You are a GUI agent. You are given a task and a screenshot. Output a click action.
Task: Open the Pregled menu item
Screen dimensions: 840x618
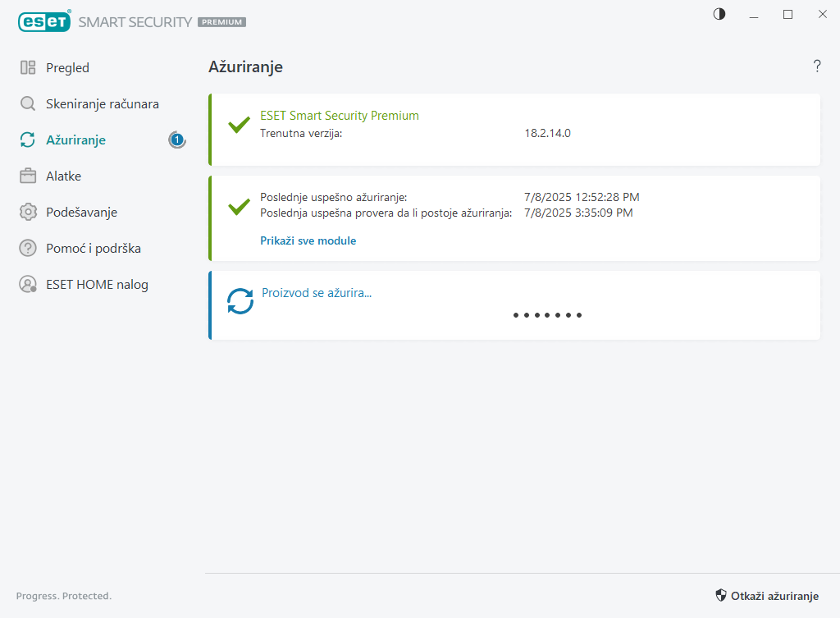coord(67,68)
